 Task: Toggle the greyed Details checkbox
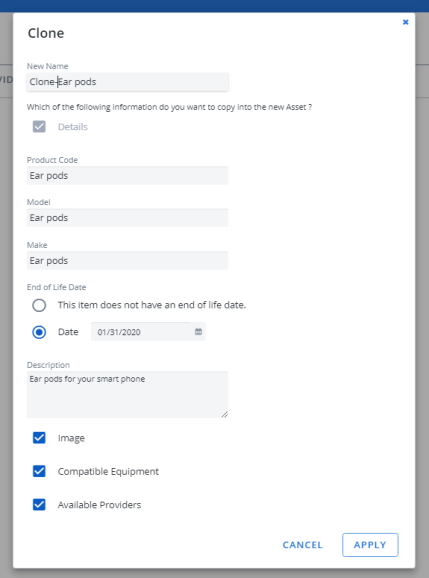point(39,126)
